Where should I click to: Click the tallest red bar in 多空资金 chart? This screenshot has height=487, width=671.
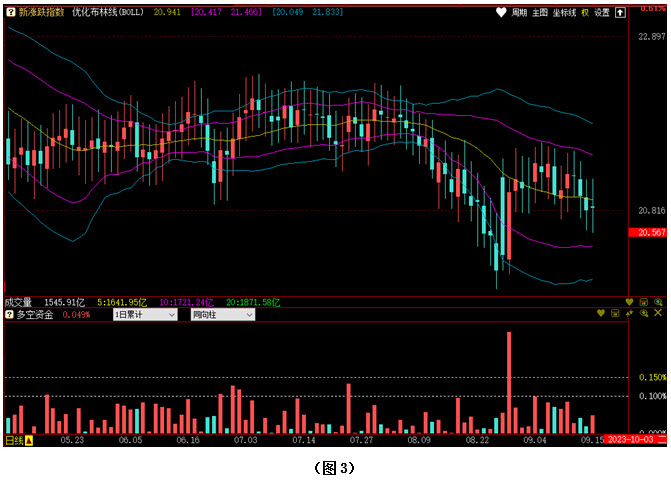509,383
